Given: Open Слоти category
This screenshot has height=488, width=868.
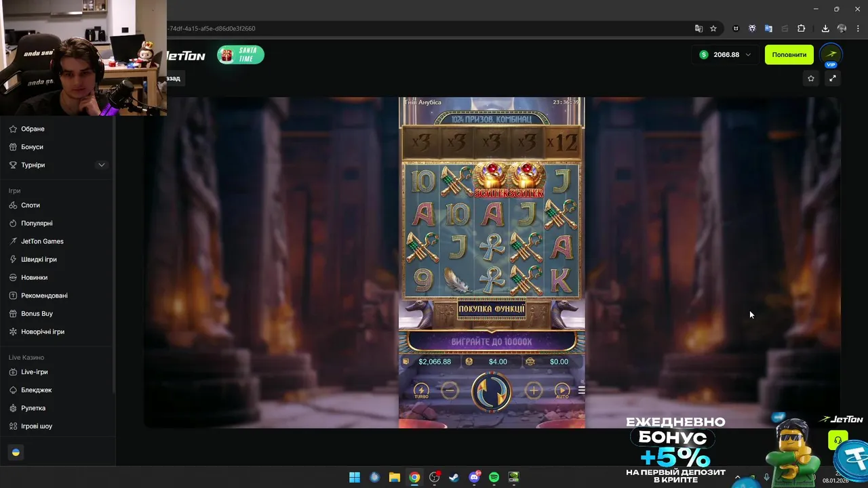Looking at the screenshot, I should [x=31, y=205].
